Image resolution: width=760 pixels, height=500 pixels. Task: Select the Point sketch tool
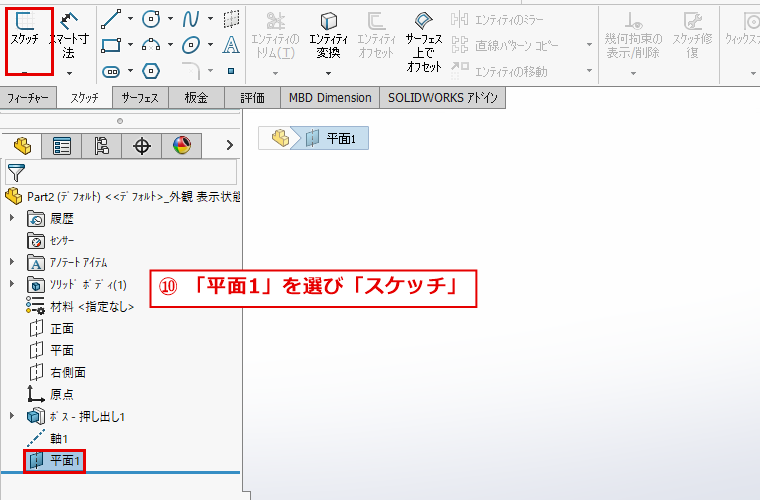click(x=231, y=71)
